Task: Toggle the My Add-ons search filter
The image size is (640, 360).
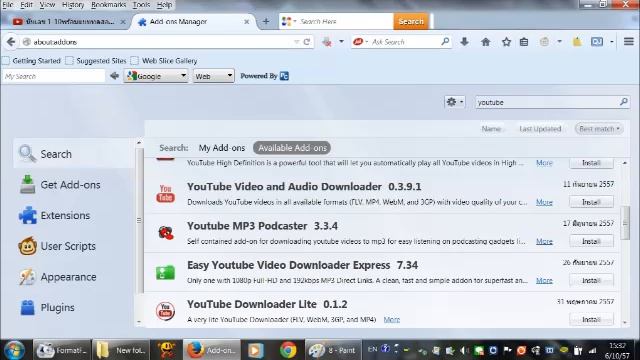Action: point(222,148)
